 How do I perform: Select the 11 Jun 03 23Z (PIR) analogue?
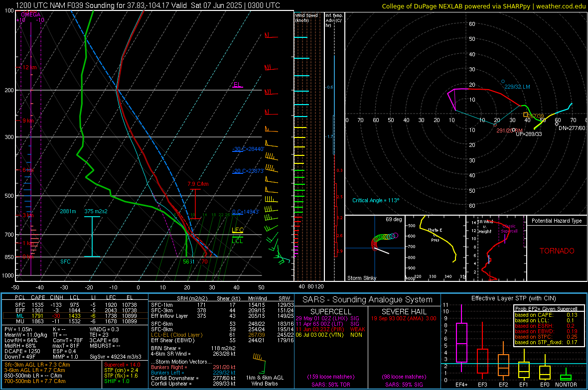pyautogui.click(x=330, y=329)
